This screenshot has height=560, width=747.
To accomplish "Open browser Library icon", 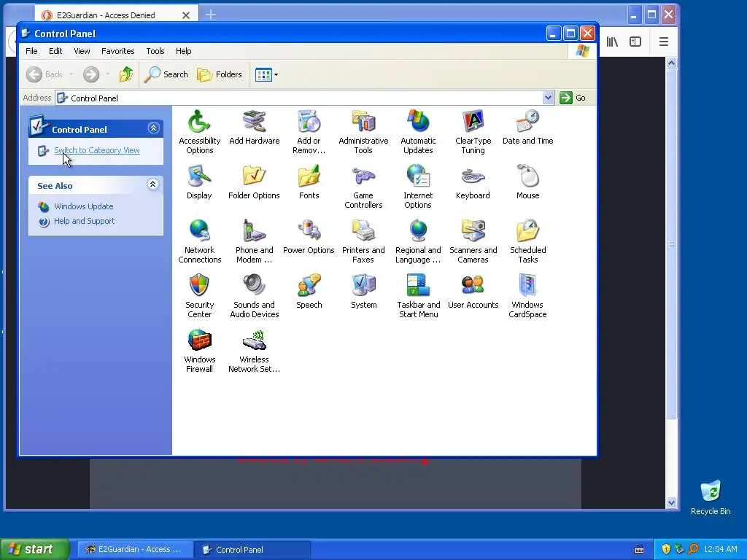I will coord(612,42).
